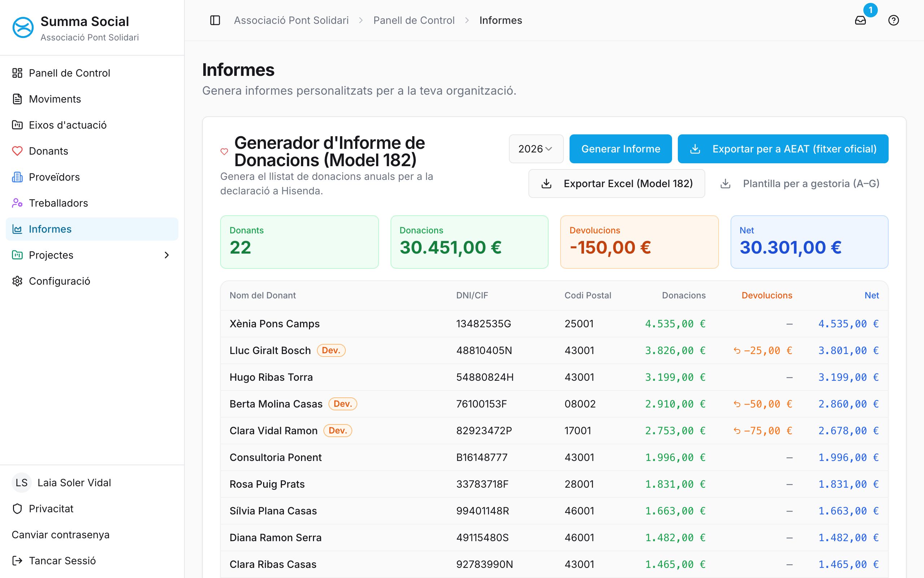The width and height of the screenshot is (924, 578).
Task: Click DNI value B16148777
Action: [x=482, y=458]
